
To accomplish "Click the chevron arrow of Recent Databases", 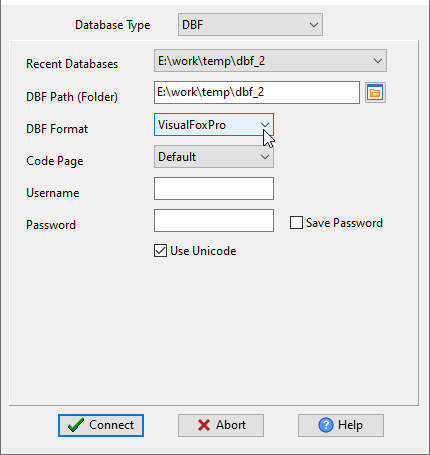I will point(378,61).
